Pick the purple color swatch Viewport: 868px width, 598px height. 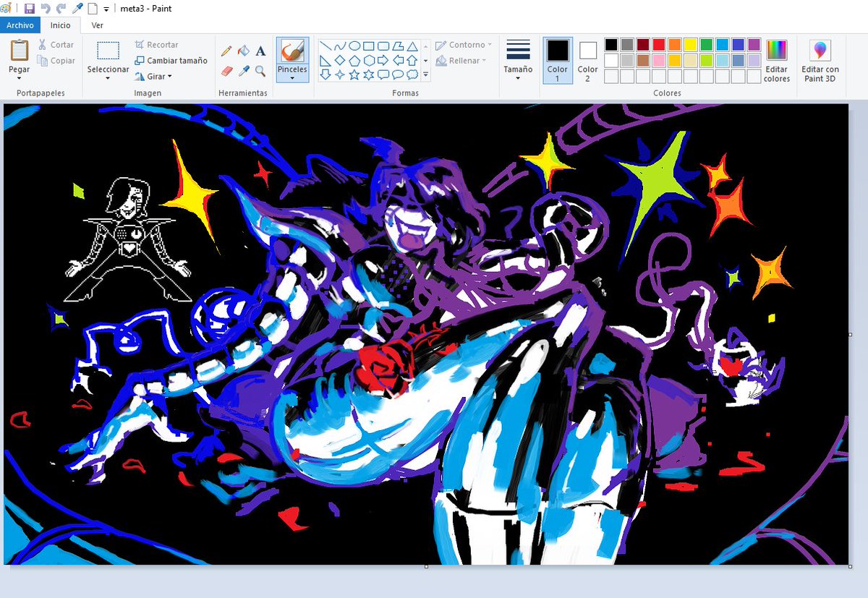754,45
